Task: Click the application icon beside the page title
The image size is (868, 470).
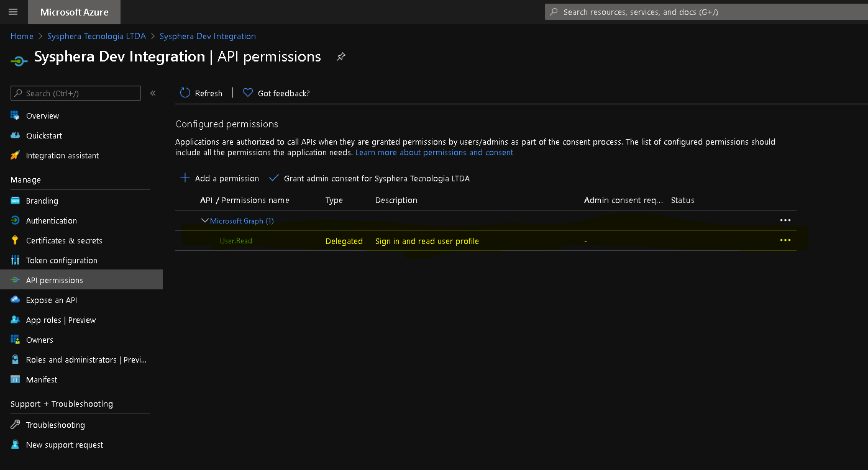Action: tap(19, 60)
